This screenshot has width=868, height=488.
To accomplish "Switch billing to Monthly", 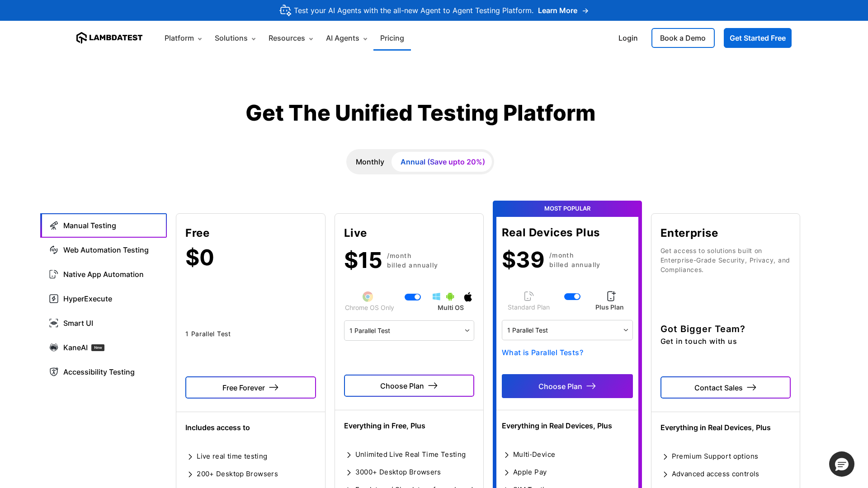I will pyautogui.click(x=369, y=162).
